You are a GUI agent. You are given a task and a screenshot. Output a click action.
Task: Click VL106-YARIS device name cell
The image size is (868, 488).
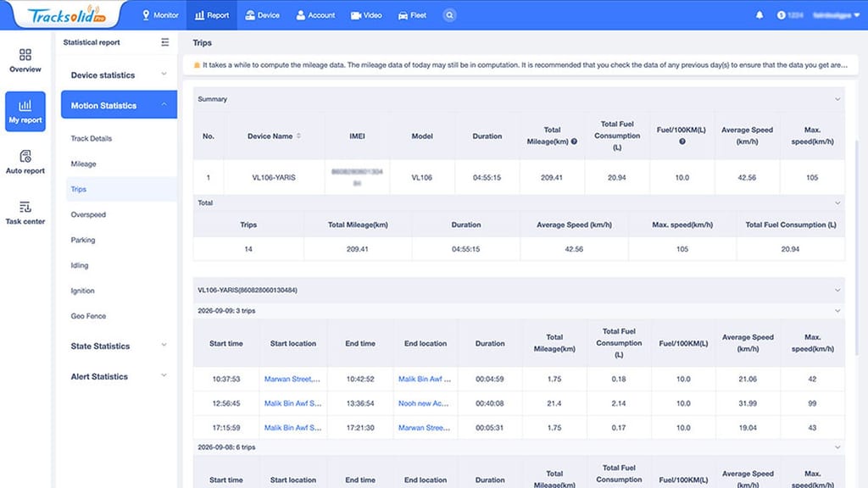coord(274,178)
